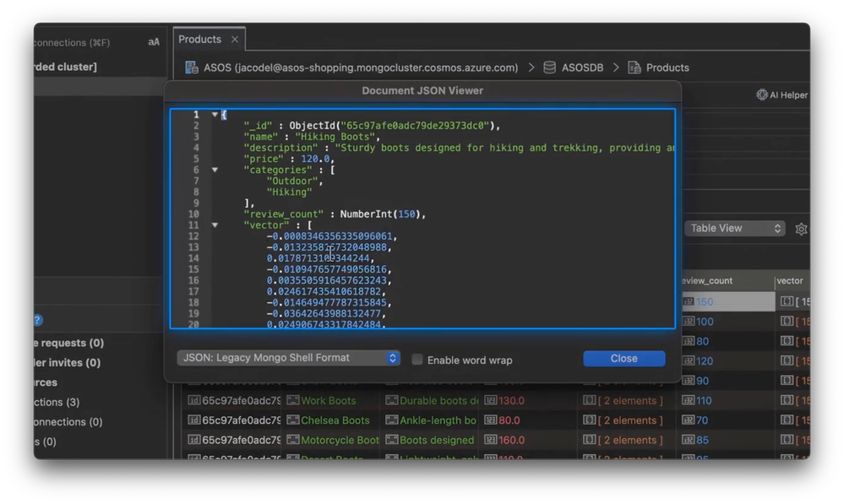Enable word wrap checkbox
This screenshot has height=504, width=844.
click(x=417, y=360)
